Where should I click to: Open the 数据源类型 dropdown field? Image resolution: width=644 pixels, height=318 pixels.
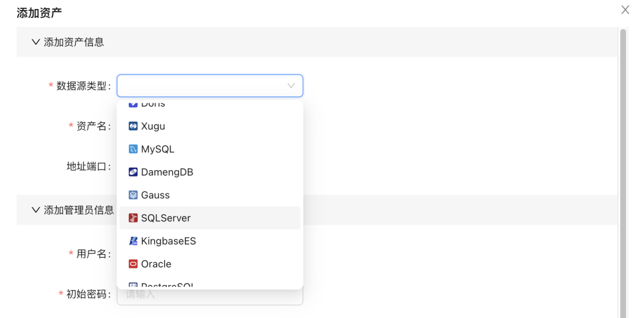[203, 86]
